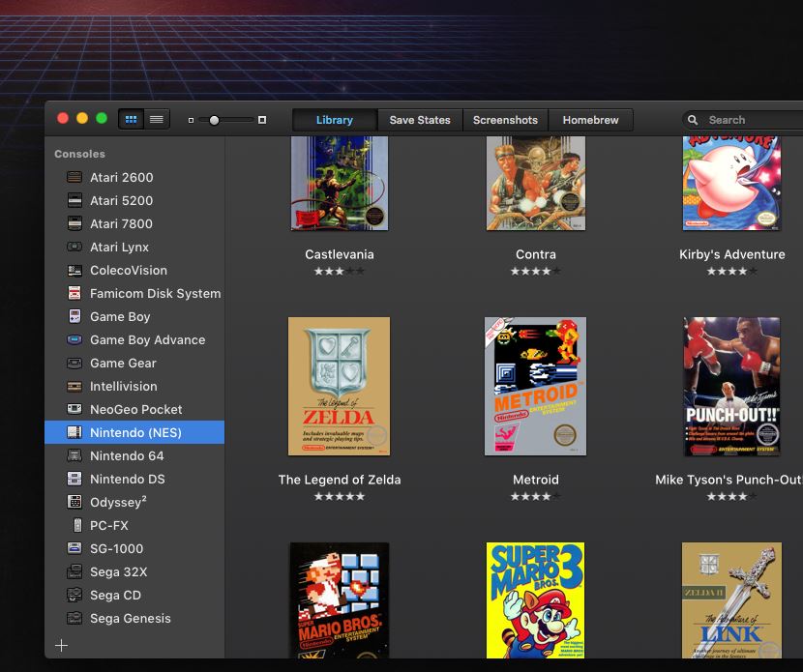The width and height of the screenshot is (803, 672).
Task: Open the Homebrew tab
Action: [x=590, y=120]
